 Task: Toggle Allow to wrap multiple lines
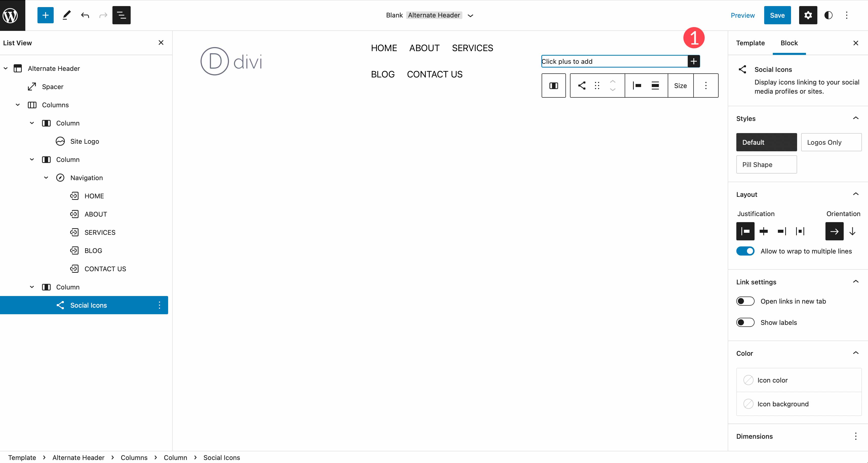pyautogui.click(x=745, y=251)
